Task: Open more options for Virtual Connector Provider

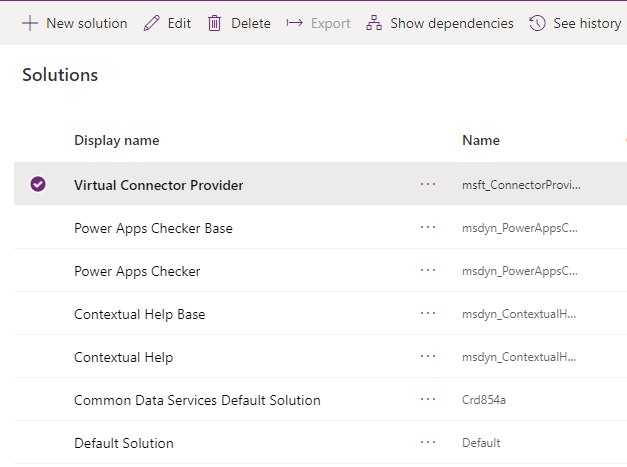Action: 429,184
